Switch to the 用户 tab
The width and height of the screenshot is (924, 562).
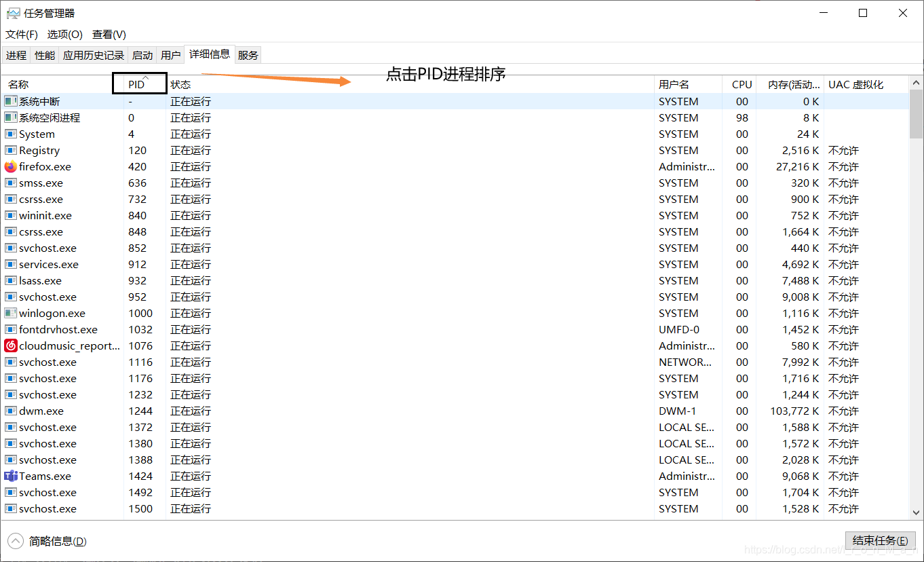171,55
